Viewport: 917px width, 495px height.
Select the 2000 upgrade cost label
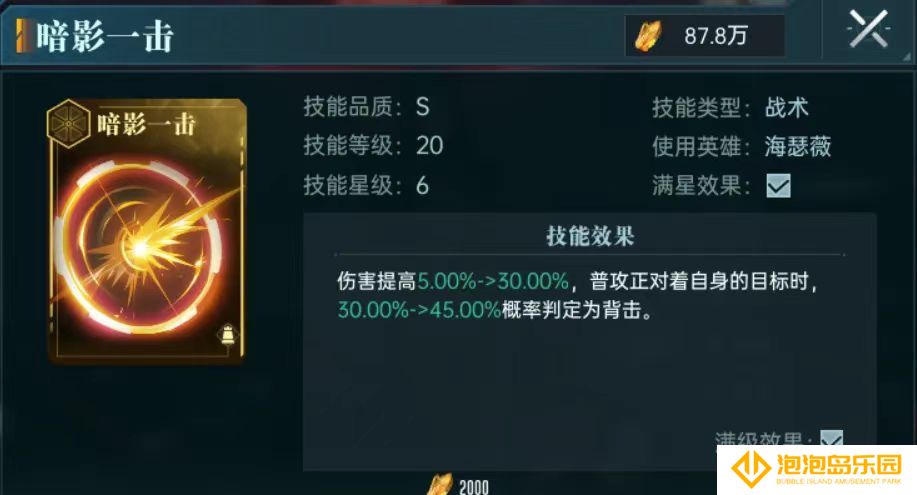coord(474,487)
